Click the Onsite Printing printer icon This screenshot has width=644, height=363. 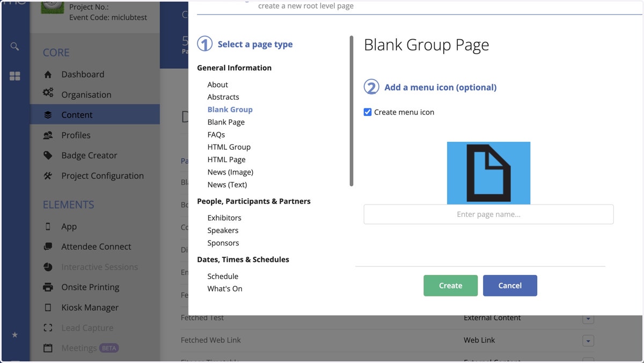48,287
